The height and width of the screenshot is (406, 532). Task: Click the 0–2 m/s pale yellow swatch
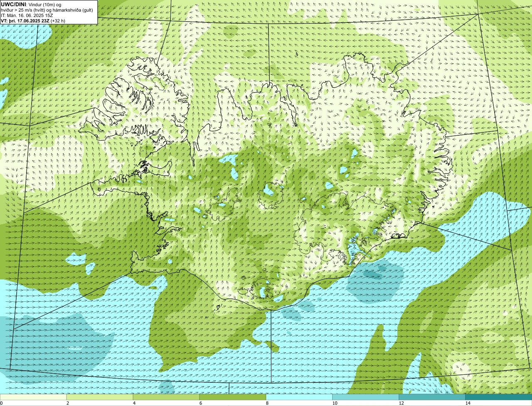pyautogui.click(x=33, y=397)
